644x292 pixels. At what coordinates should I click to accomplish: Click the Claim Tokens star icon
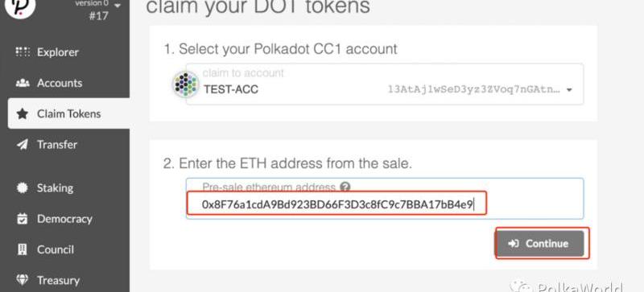23,113
